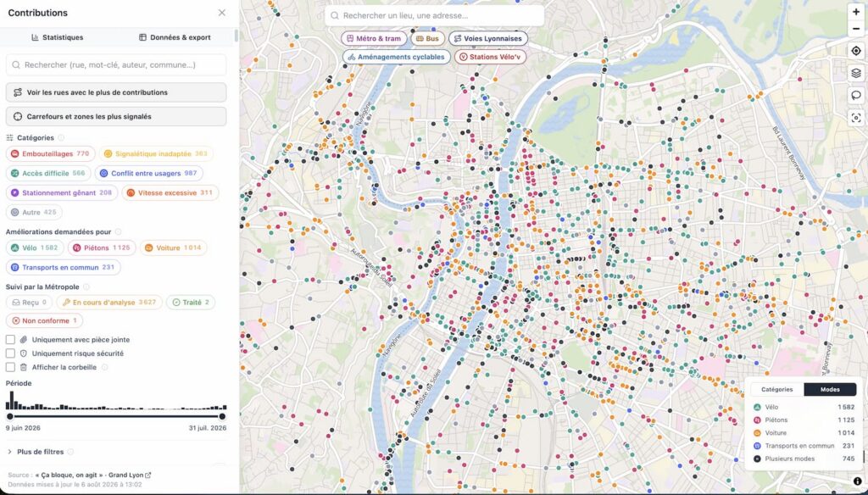Click the period slider start handle

click(10, 416)
